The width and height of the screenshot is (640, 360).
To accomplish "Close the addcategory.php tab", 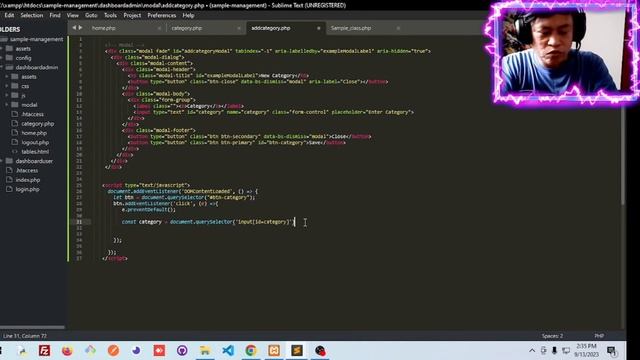I will point(318,28).
